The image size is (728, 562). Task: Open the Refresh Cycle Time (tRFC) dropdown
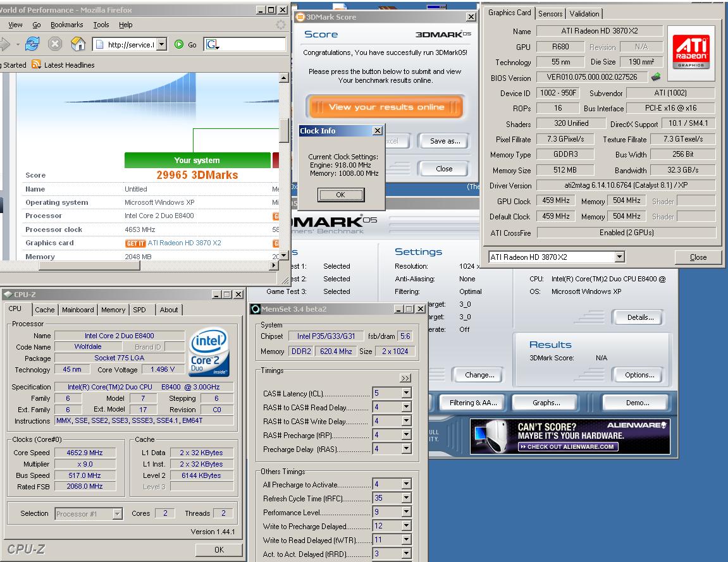[406, 498]
